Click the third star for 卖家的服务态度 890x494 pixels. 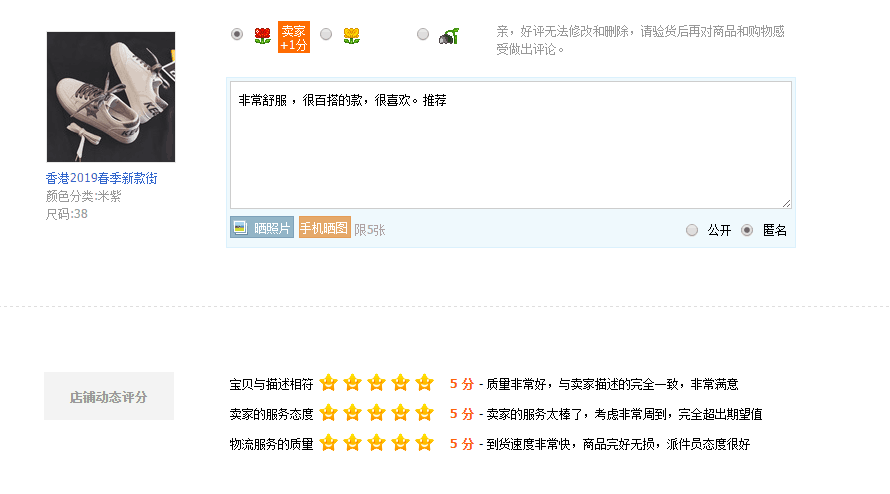(376, 413)
